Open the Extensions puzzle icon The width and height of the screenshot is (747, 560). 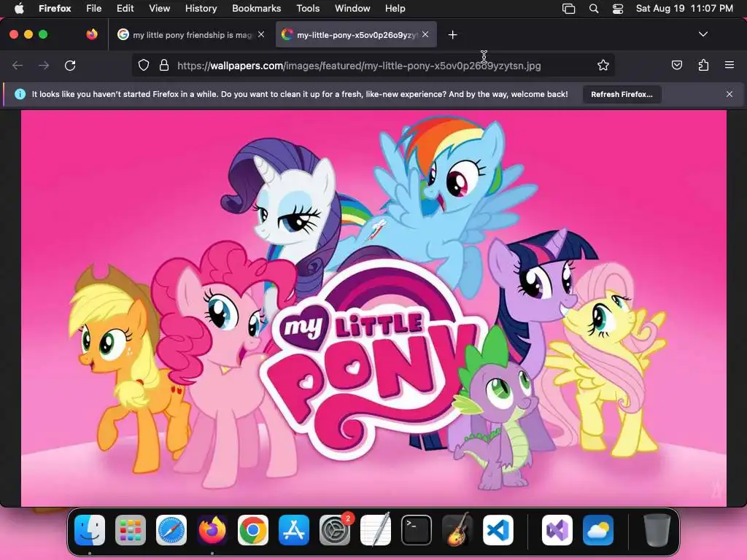pyautogui.click(x=703, y=65)
